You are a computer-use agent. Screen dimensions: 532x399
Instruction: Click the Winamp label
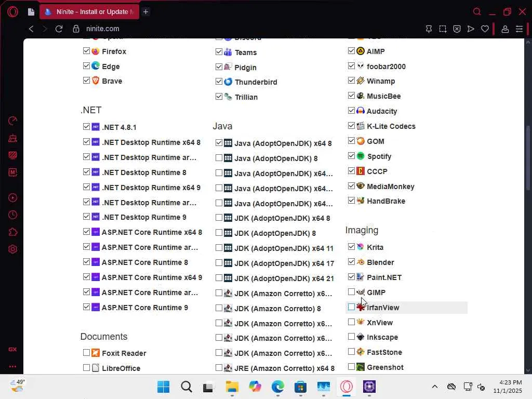pyautogui.click(x=381, y=81)
